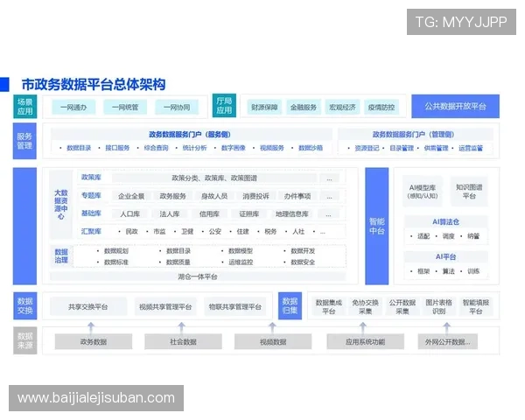Viewport: 525px width, 420px height.
Task: Select the 运维监控 item
Action: (x=241, y=262)
